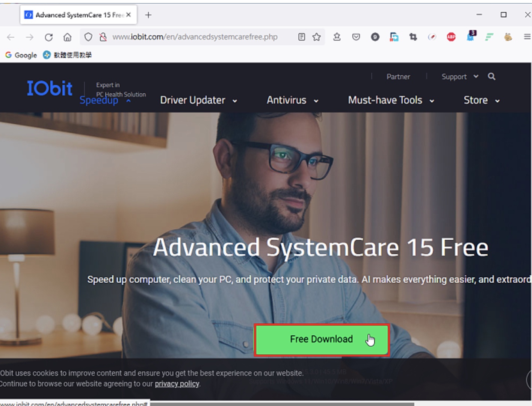Show site security lock information
532x406 pixels.
point(103,37)
